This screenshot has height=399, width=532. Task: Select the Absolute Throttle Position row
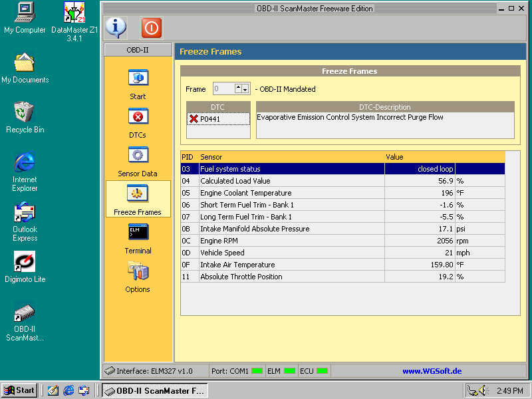coord(342,277)
